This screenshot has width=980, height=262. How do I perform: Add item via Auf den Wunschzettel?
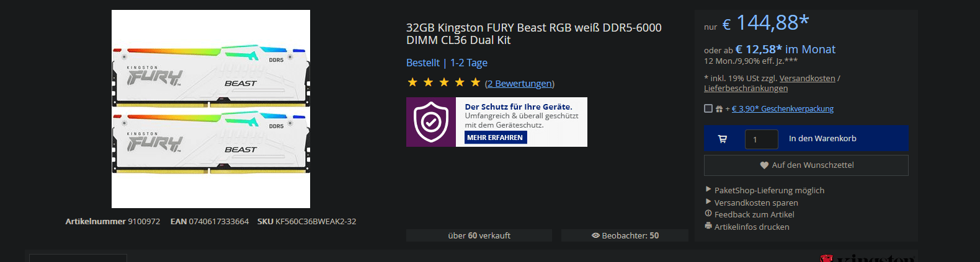pyautogui.click(x=806, y=165)
